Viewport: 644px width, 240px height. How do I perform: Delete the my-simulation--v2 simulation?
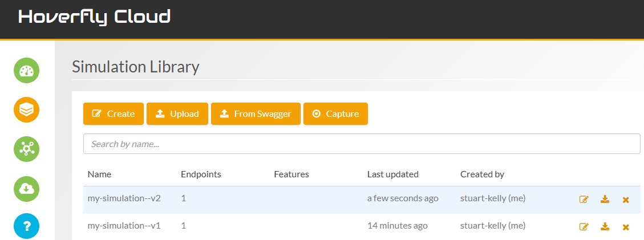(x=626, y=200)
